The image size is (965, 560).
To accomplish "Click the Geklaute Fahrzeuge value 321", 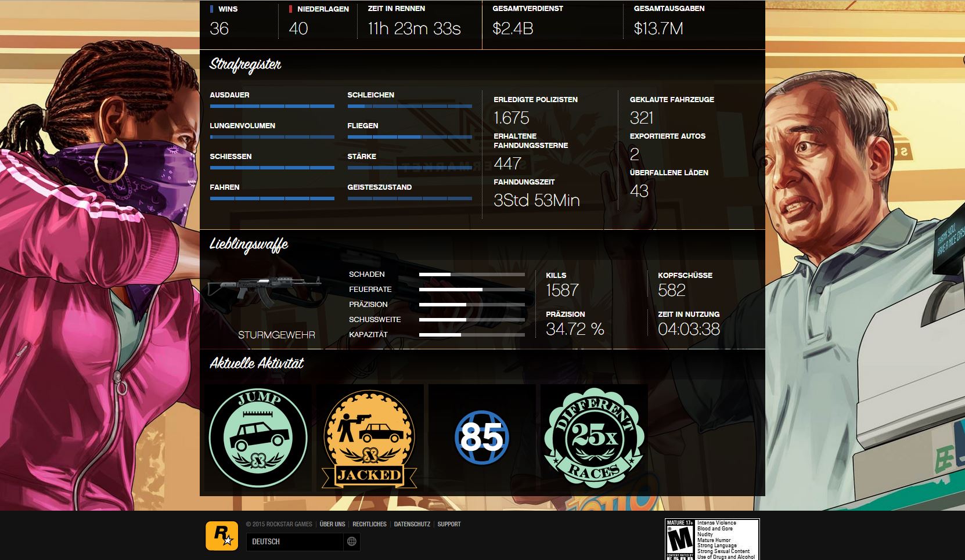I will click(642, 118).
